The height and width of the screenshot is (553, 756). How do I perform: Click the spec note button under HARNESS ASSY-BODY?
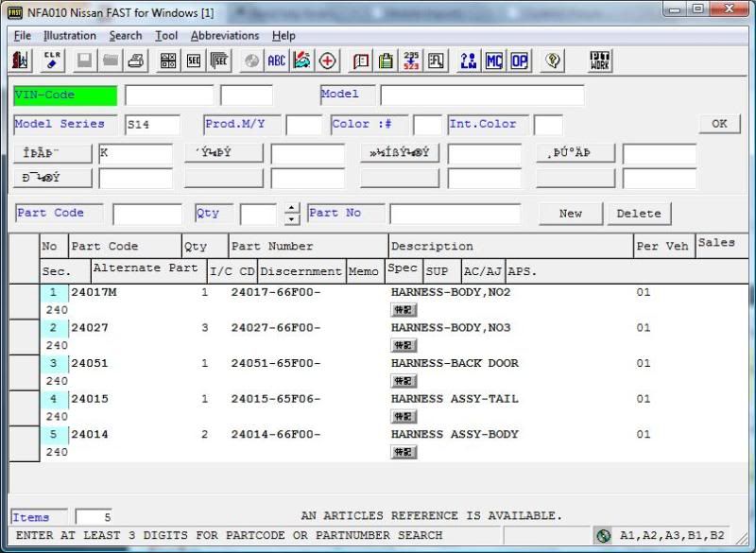(404, 452)
